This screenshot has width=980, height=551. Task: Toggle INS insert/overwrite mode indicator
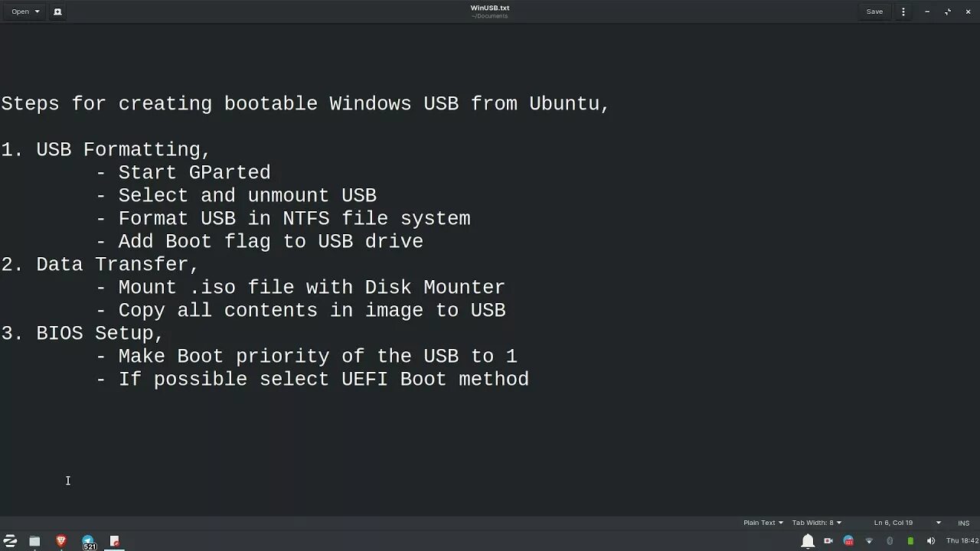point(963,523)
